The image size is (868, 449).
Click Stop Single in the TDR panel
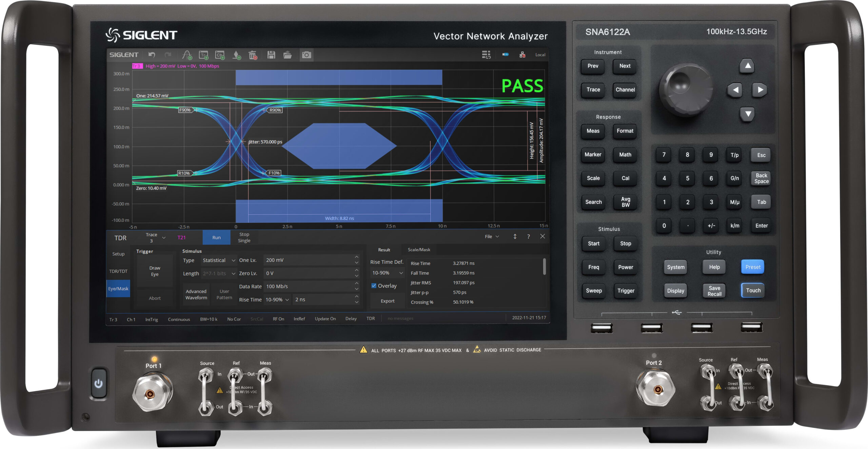pos(244,238)
